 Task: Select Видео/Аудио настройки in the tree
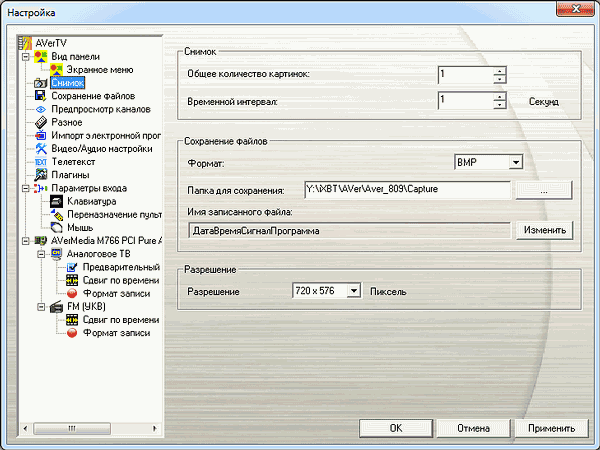(102, 149)
